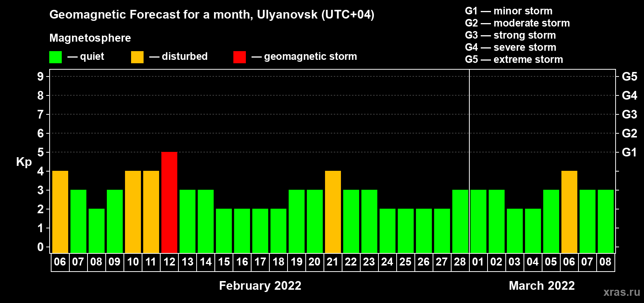Click the green bar for February 17
The width and height of the screenshot is (644, 303).
click(260, 231)
